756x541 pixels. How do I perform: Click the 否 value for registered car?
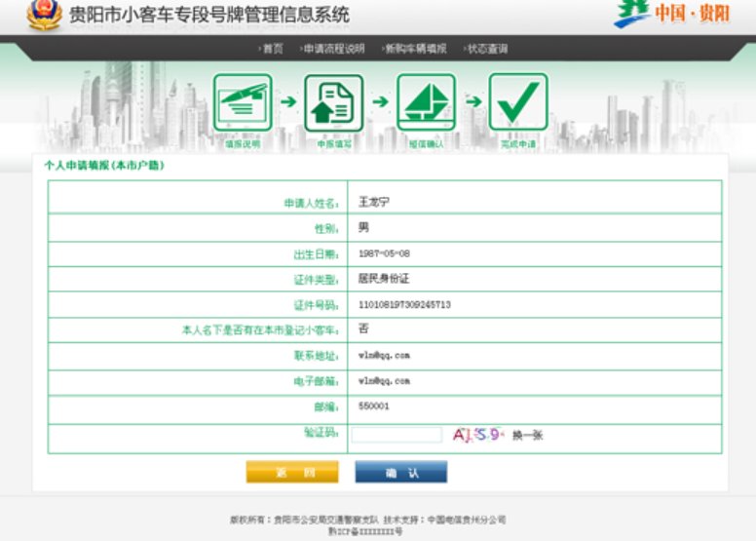363,328
